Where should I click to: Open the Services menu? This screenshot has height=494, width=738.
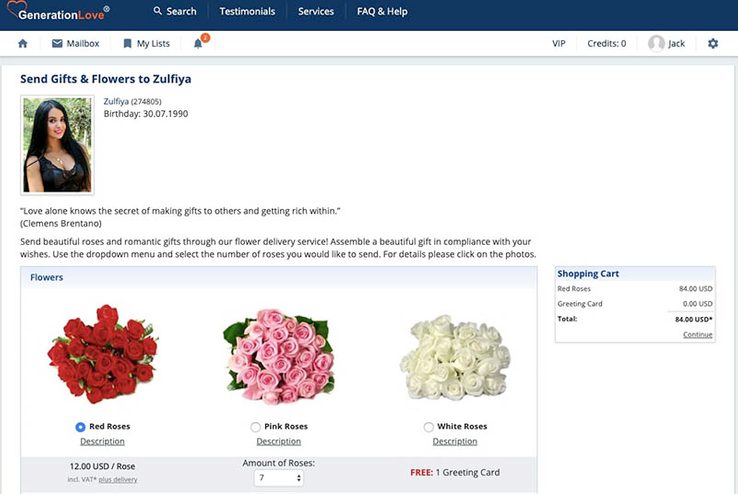[x=316, y=12]
